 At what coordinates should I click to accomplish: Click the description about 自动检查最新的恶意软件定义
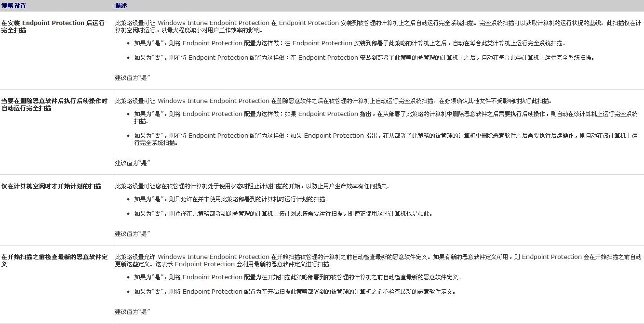pos(378,260)
